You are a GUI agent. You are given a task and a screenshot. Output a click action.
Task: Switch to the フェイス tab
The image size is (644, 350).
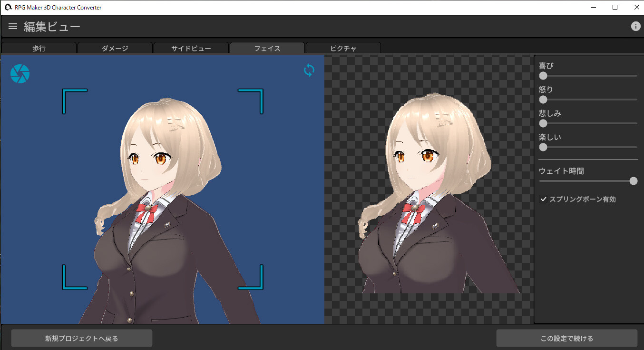point(267,48)
